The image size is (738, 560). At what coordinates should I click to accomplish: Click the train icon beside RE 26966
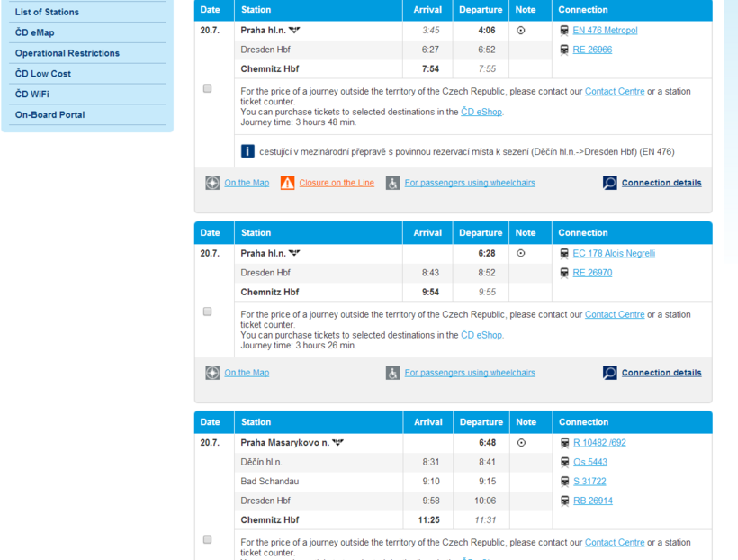point(564,50)
